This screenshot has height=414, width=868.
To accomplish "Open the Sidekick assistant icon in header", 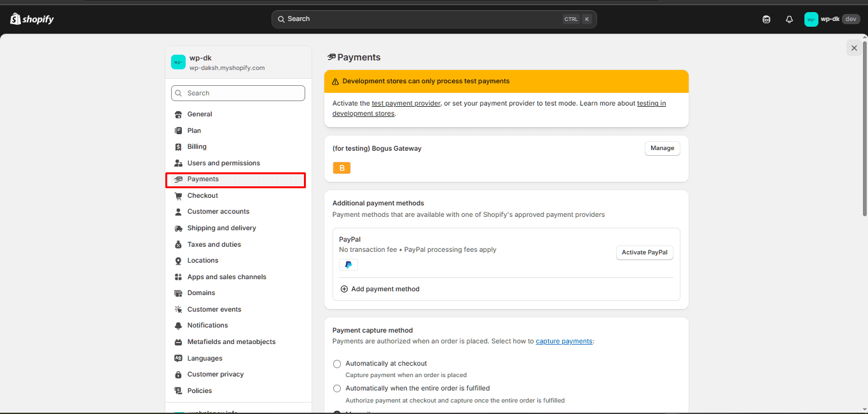I will click(x=766, y=20).
